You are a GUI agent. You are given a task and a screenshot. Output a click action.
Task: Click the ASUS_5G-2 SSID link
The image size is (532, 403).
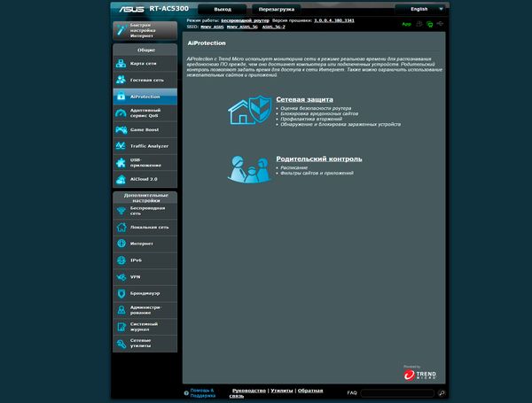pos(273,27)
